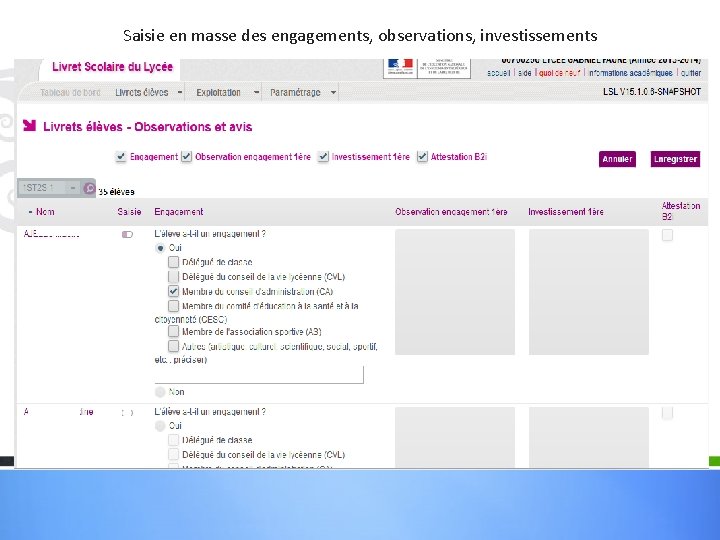Click Investissement 1ère column header
Image resolution: width=720 pixels, height=540 pixels.
coord(566,212)
